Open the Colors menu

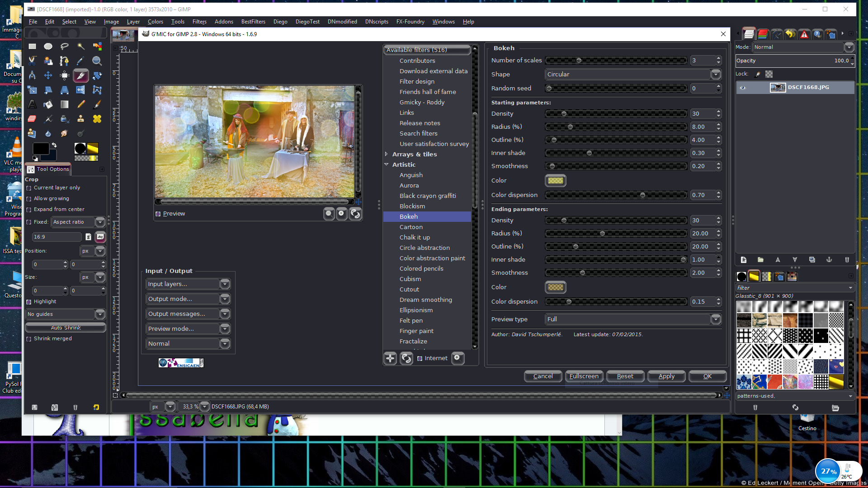tap(156, 22)
